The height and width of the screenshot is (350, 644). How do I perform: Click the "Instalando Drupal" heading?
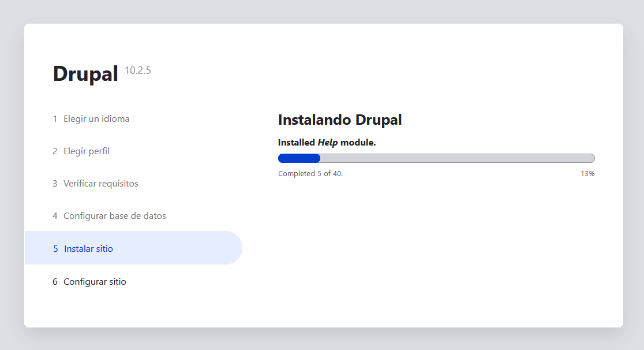point(340,120)
